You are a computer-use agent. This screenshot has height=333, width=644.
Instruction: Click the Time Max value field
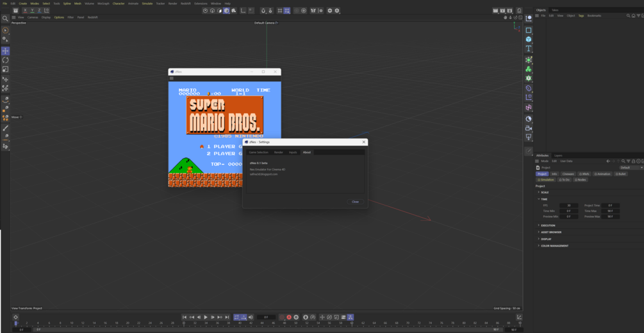tap(610, 211)
